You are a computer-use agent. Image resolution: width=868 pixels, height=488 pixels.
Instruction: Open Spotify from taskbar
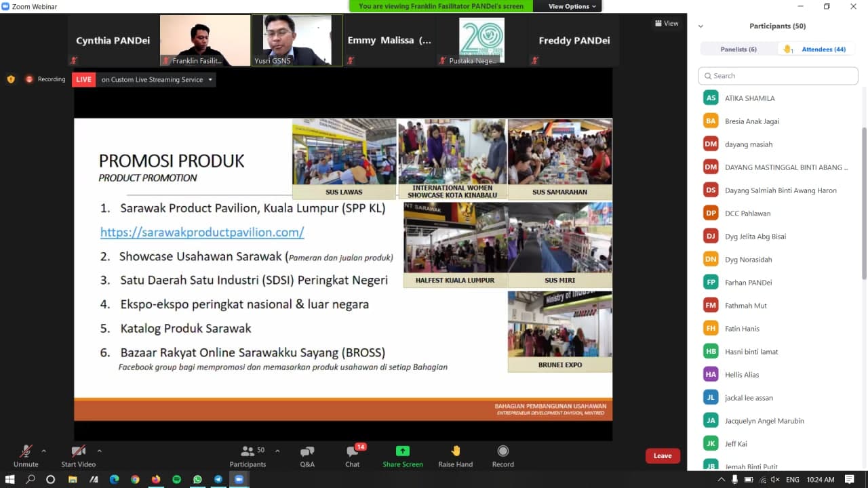point(177,479)
